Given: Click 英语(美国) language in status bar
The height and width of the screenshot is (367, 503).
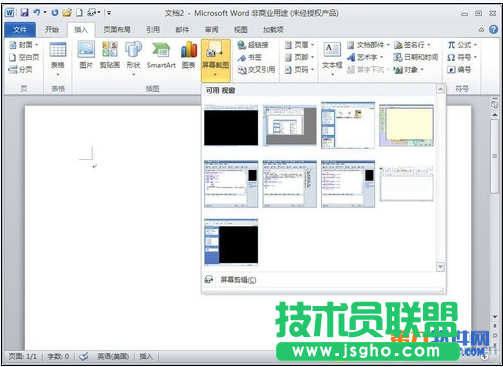Looking at the screenshot, I should [x=113, y=356].
